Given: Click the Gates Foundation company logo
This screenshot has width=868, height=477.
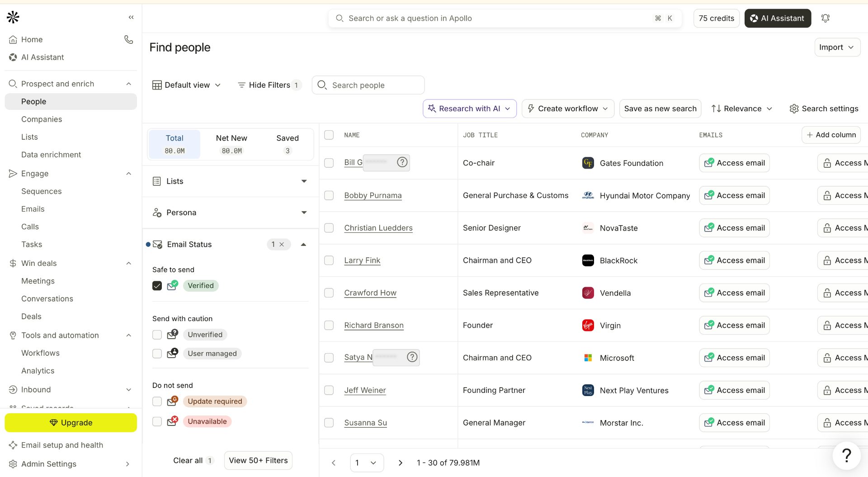Looking at the screenshot, I should click(588, 163).
